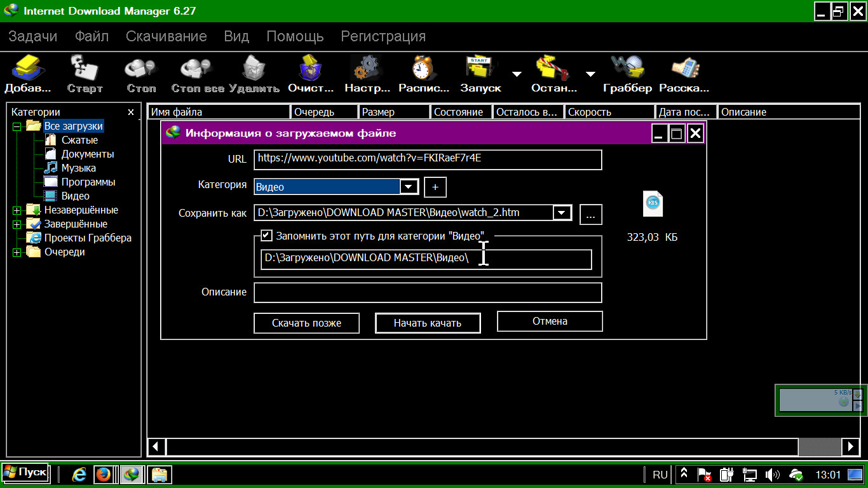
Task: Click the network tray icon
Action: (750, 475)
